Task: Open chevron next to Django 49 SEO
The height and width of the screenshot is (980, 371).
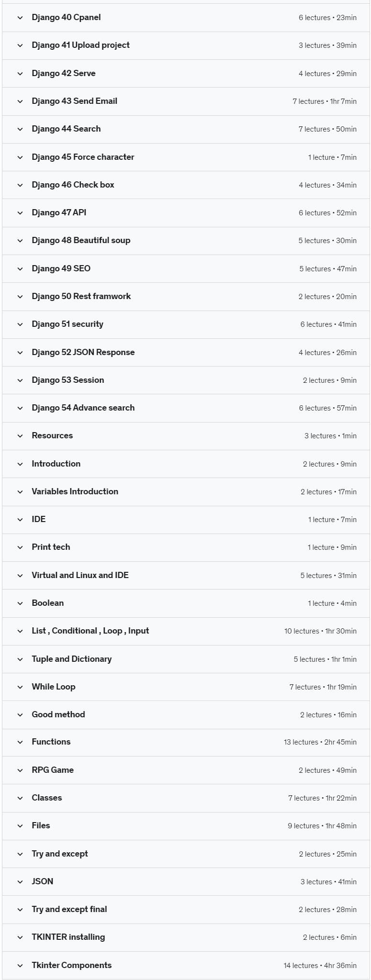Action: point(20,269)
